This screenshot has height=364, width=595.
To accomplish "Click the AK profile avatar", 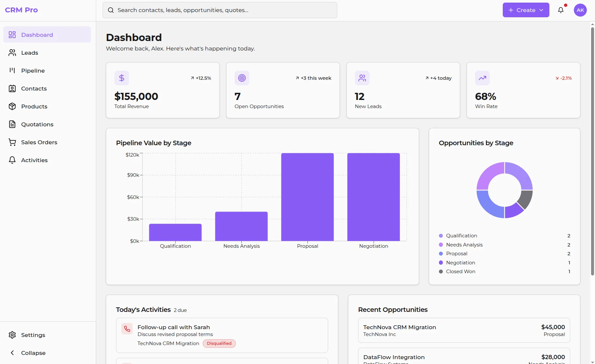I will click(580, 10).
